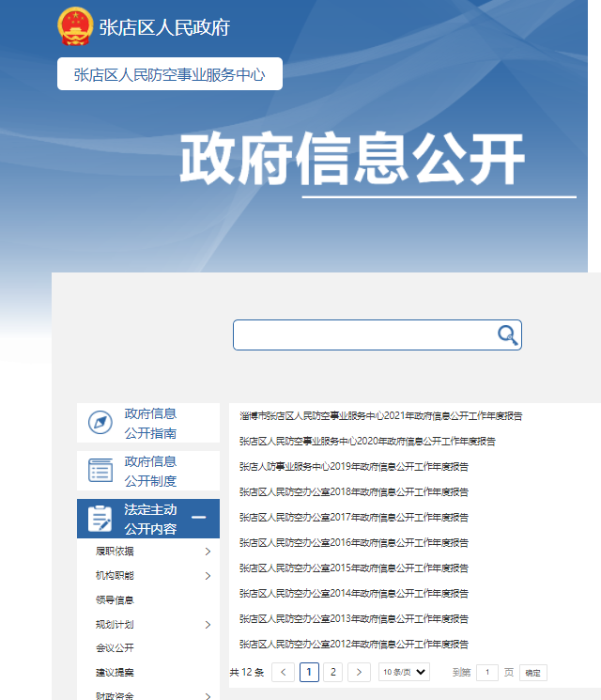The width and height of the screenshot is (601, 700).
Task: Expand the 机构职能 submenu chevron
Action: point(208,576)
